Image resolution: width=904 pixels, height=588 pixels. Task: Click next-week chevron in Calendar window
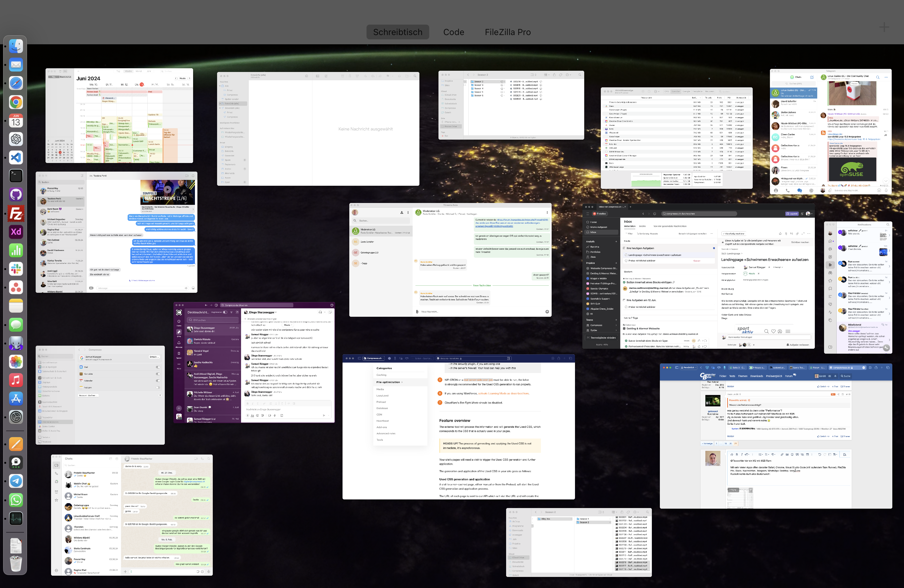coord(189,78)
